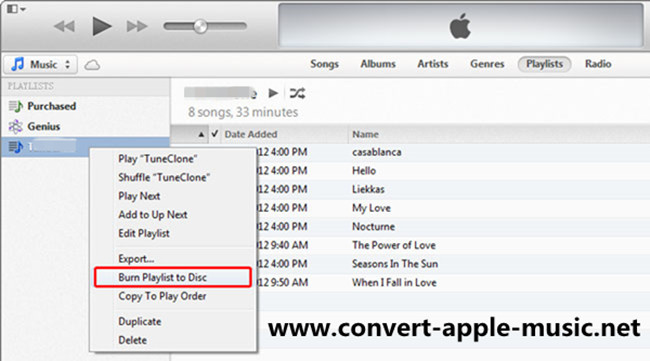Click the 9:40 AM date cell

pyautogui.click(x=283, y=245)
